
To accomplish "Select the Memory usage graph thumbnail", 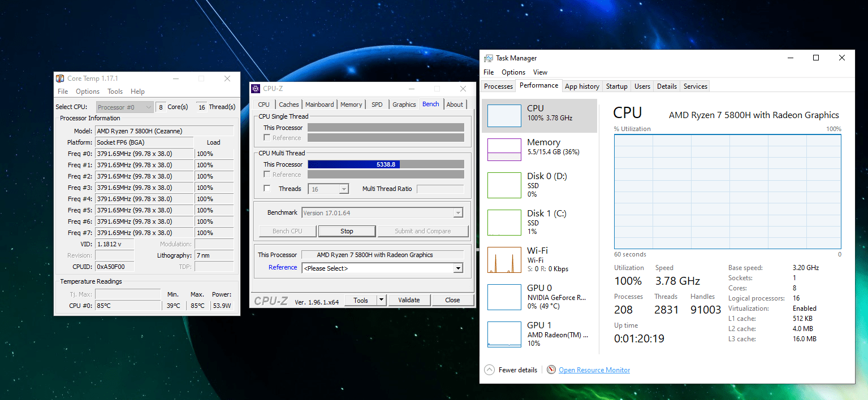I will [x=504, y=150].
